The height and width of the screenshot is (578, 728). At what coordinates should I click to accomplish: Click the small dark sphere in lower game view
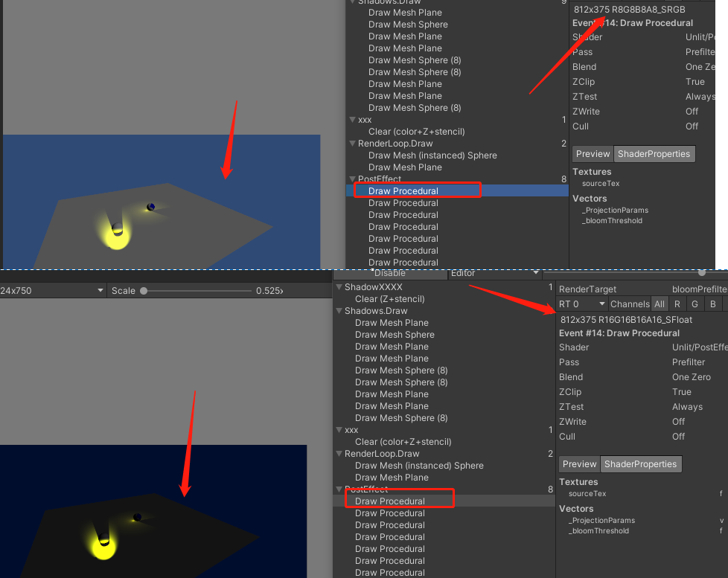click(x=137, y=517)
